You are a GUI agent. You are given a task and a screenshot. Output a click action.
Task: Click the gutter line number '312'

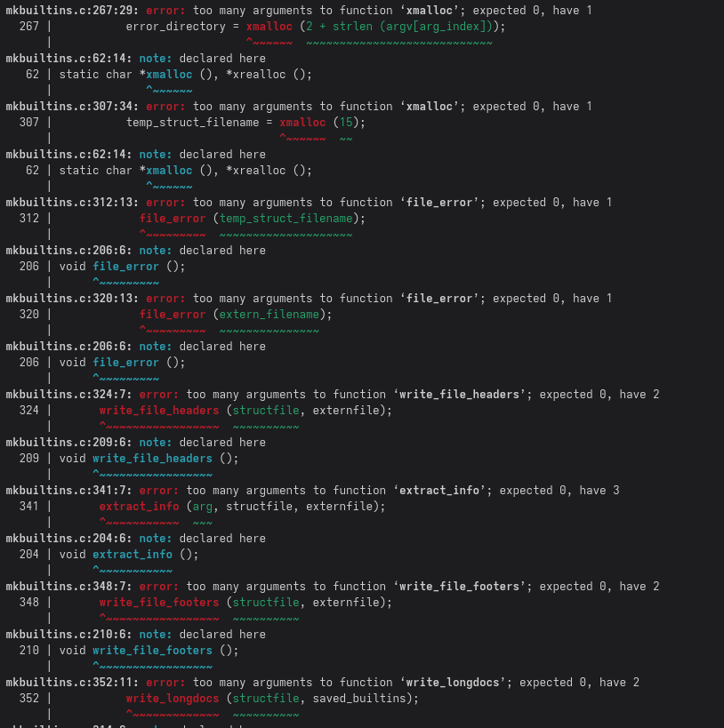pyautogui.click(x=29, y=219)
